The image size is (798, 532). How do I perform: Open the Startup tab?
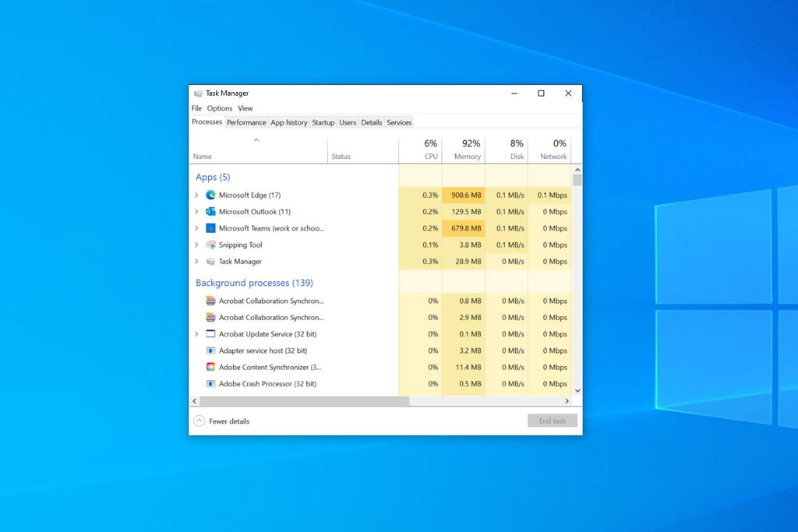(323, 122)
